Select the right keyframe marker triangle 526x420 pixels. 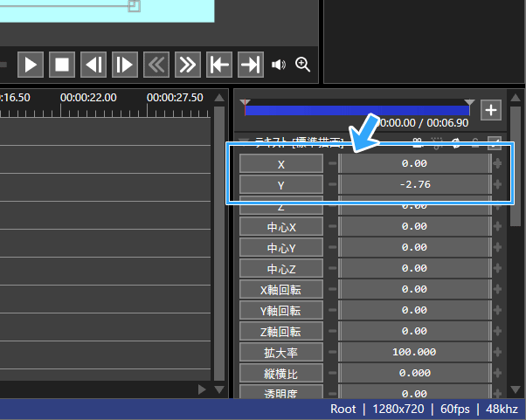point(469,102)
